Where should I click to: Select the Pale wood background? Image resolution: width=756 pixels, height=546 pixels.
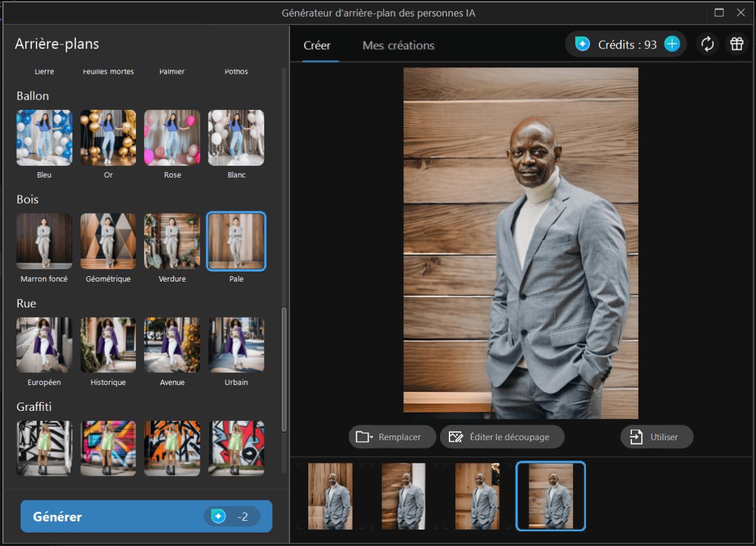(x=236, y=241)
